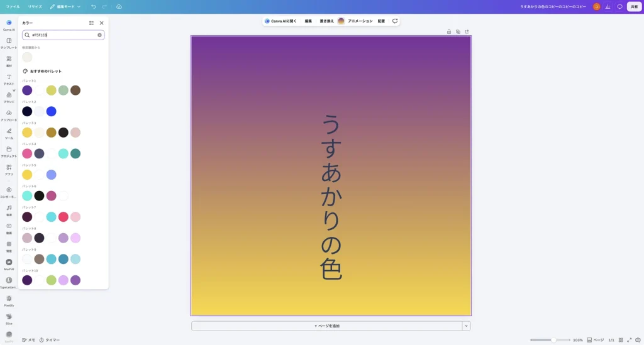The image size is (644, 345).
Task: Open the リサイズ menu
Action: 35,6
